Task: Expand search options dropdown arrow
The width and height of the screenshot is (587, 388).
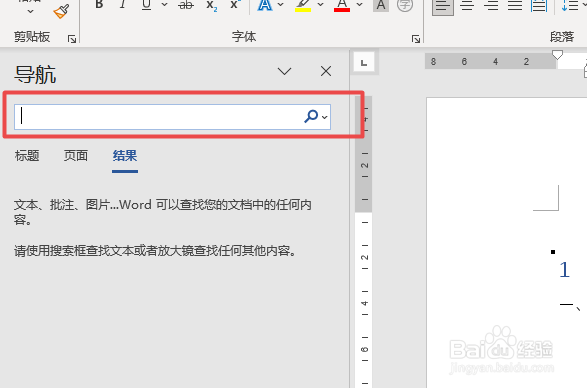Action: point(325,117)
